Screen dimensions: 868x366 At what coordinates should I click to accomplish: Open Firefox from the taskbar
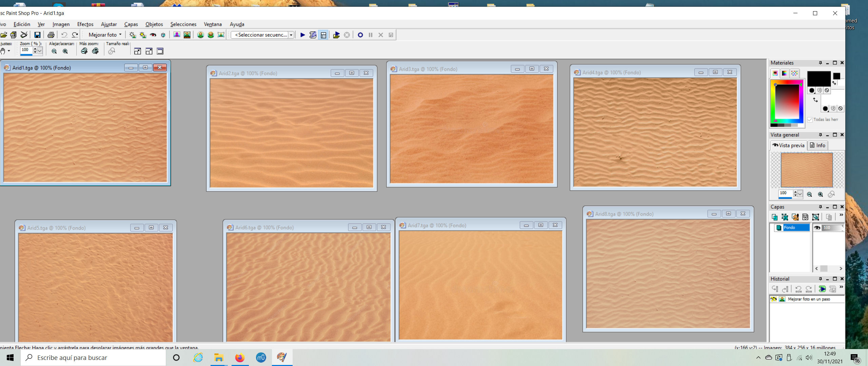click(x=240, y=358)
